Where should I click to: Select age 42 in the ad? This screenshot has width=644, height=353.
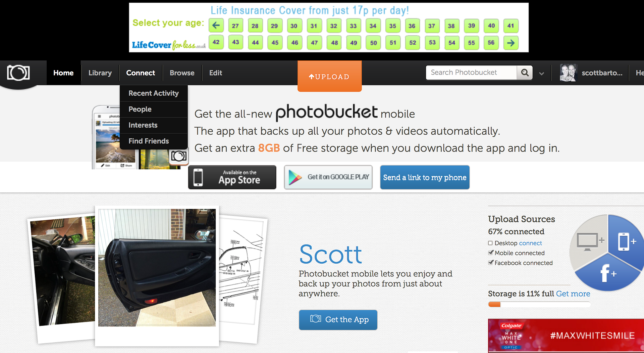[216, 43]
